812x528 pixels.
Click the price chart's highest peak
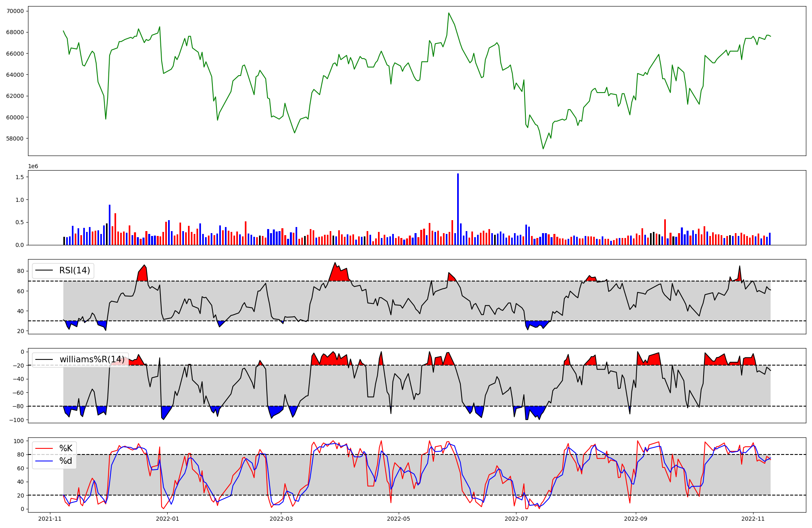click(x=449, y=13)
